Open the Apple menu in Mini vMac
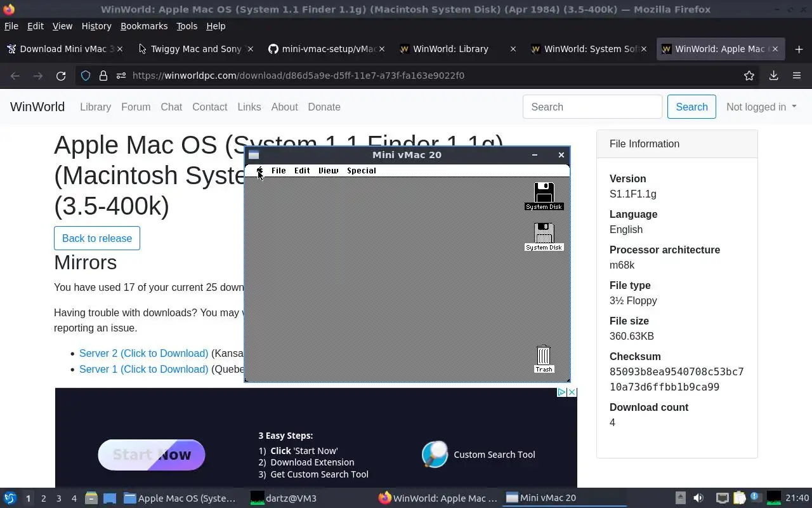This screenshot has height=508, width=812. (259, 170)
